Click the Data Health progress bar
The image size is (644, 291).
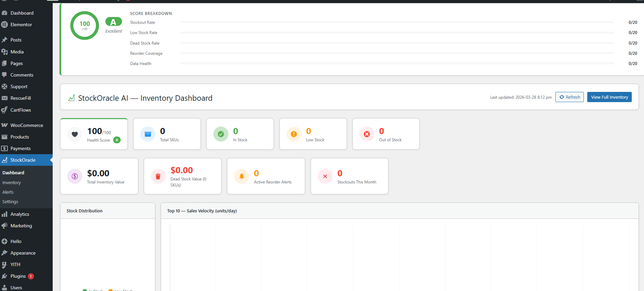[397, 63]
